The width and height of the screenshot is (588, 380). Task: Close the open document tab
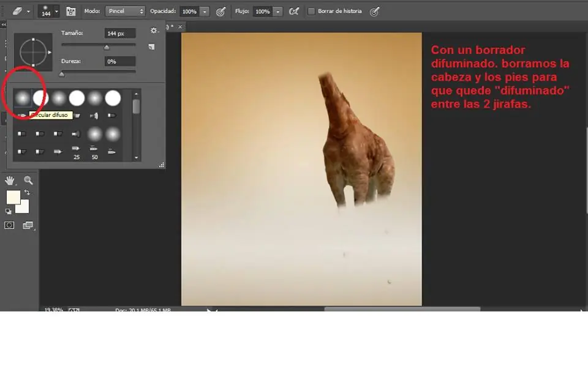[x=180, y=26]
